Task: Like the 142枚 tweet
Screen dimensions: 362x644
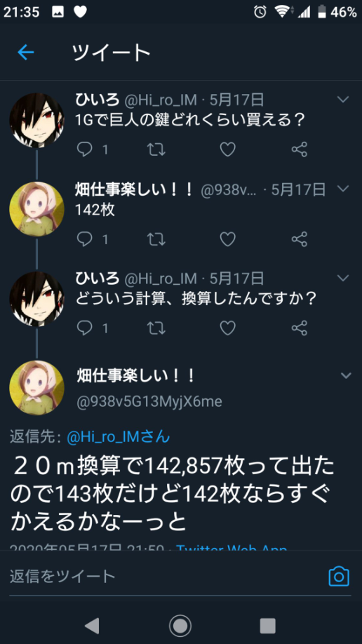Action: click(227, 239)
